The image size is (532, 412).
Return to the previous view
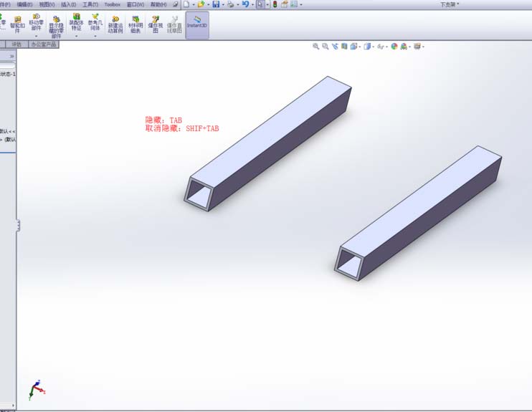(x=335, y=47)
